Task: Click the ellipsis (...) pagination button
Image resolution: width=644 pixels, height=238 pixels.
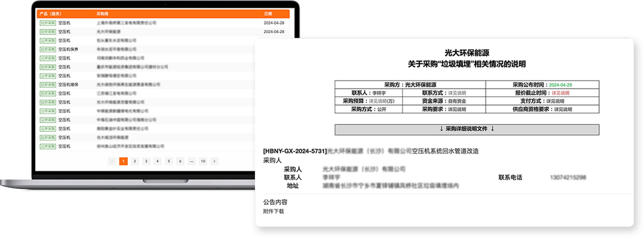Action: coord(191,161)
